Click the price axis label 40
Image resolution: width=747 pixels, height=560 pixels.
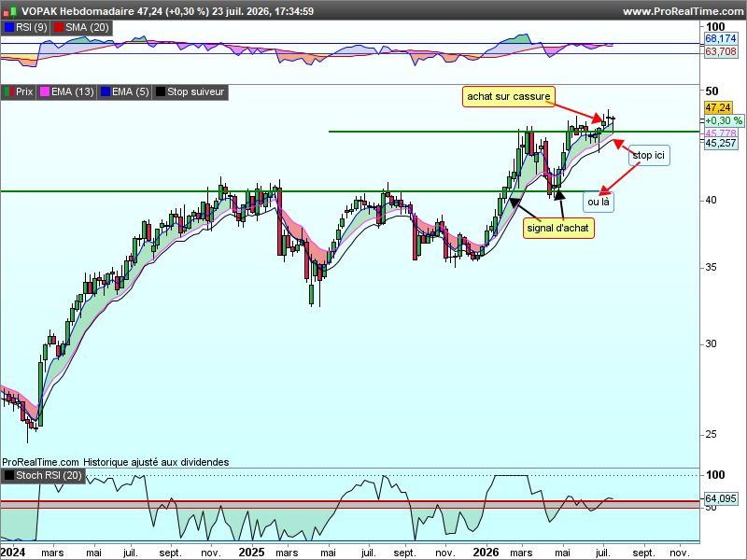711,200
